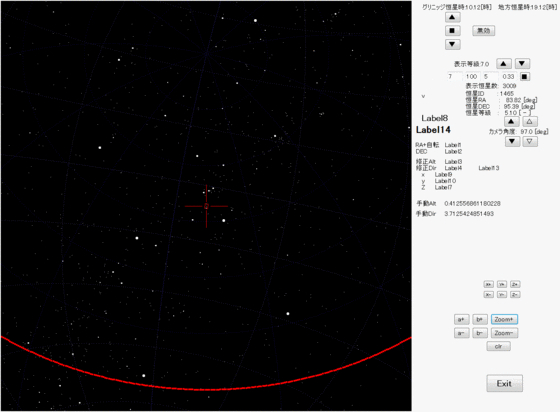Click the input field containing 5
Viewport: 560px width, 412px height.
point(490,76)
